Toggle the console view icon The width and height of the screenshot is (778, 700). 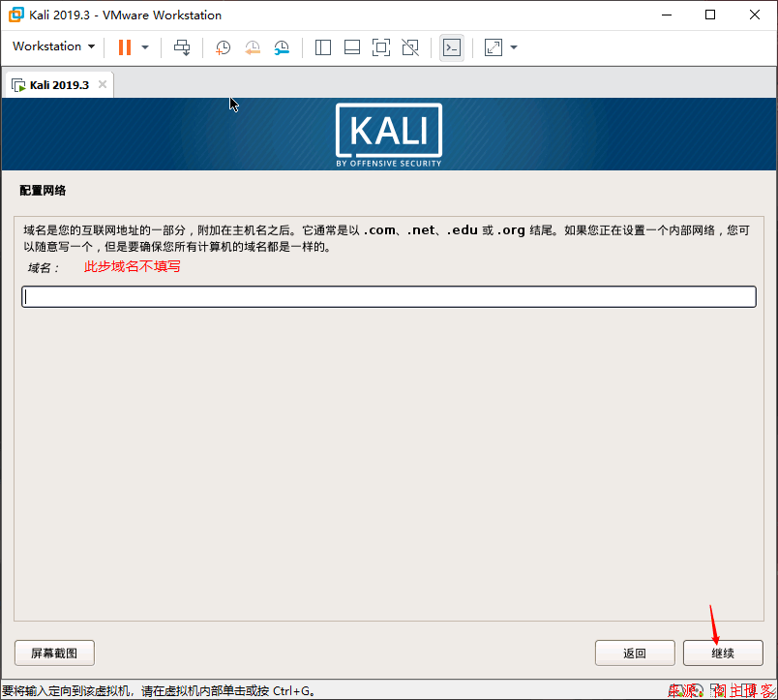tap(452, 47)
